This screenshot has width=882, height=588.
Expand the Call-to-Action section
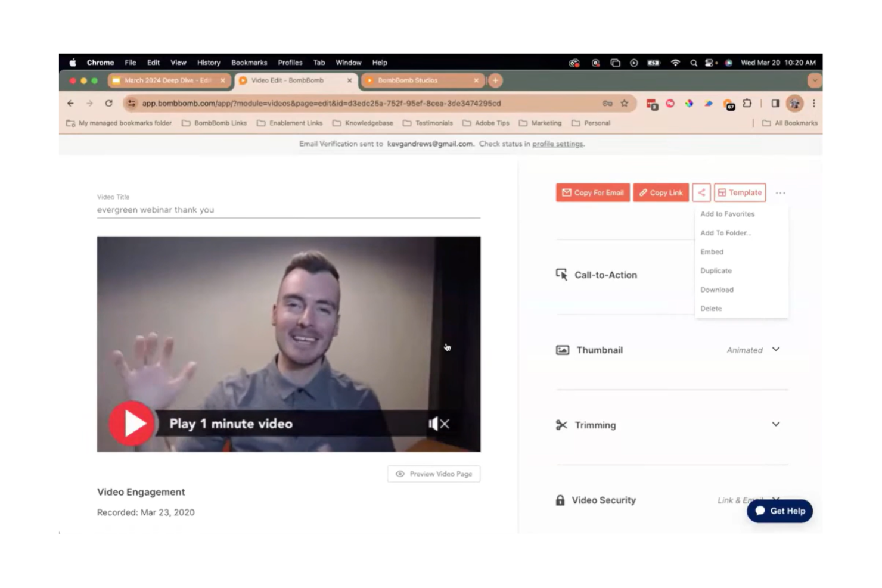[605, 275]
